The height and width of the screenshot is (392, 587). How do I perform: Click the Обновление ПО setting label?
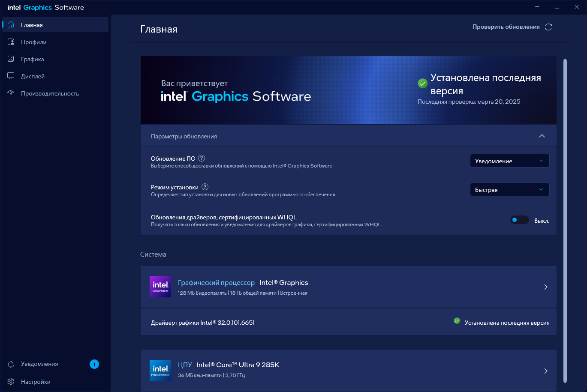point(173,158)
